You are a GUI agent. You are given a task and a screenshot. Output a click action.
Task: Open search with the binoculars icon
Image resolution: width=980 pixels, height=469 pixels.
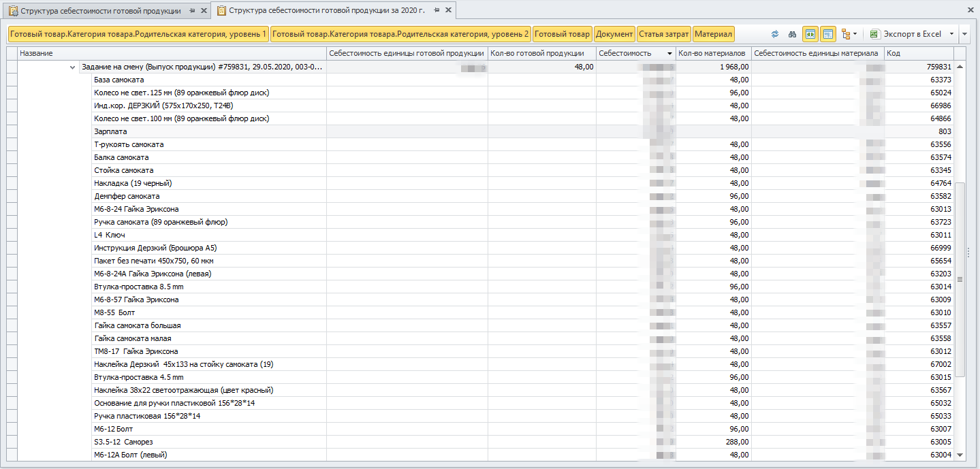click(792, 34)
